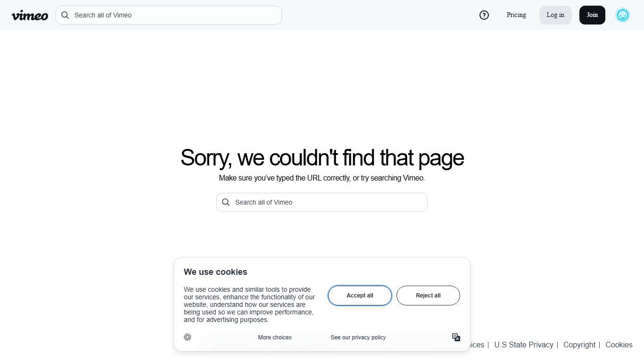Click the Vimeo logo in header

pos(30,16)
